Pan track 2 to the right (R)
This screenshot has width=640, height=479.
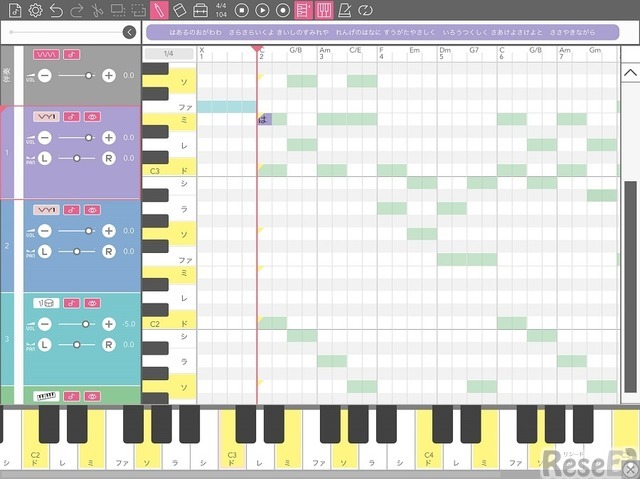click(x=109, y=250)
